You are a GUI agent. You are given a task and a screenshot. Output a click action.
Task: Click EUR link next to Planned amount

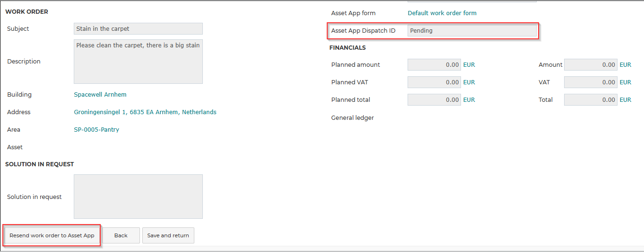click(x=469, y=65)
